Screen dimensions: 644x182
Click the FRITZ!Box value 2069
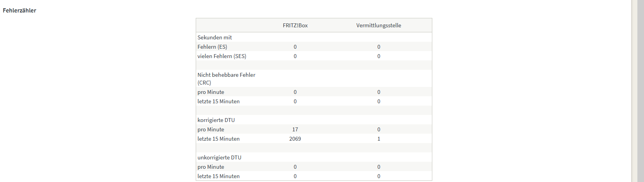(295, 139)
